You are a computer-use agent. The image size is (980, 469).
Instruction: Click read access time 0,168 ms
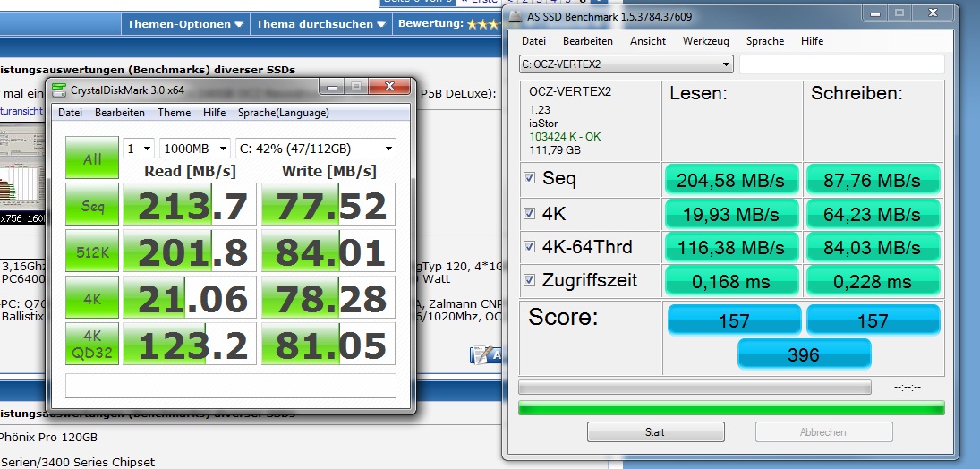click(x=731, y=281)
